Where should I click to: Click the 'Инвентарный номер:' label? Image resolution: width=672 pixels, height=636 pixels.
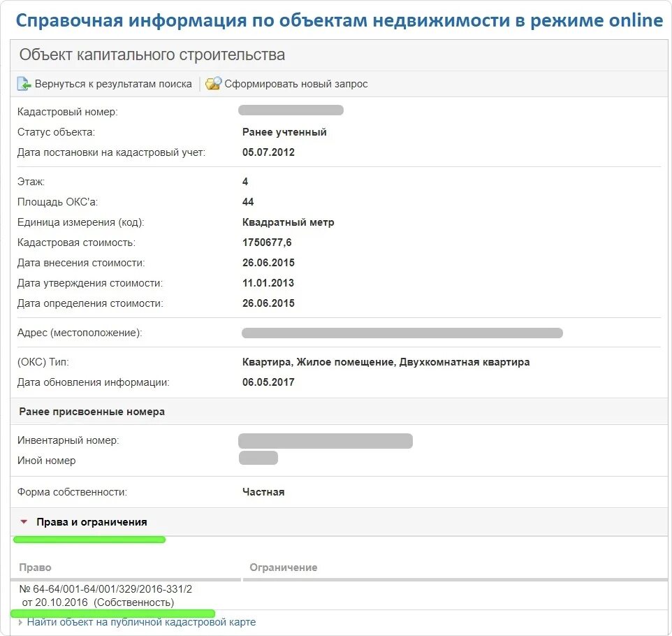pos(68,440)
